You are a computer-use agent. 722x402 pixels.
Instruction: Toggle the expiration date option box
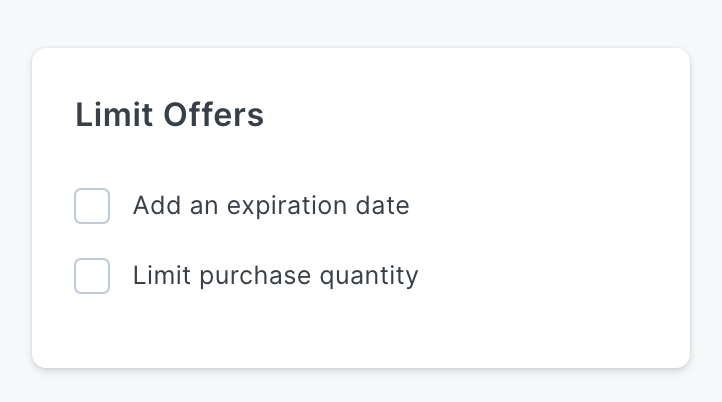click(x=92, y=206)
